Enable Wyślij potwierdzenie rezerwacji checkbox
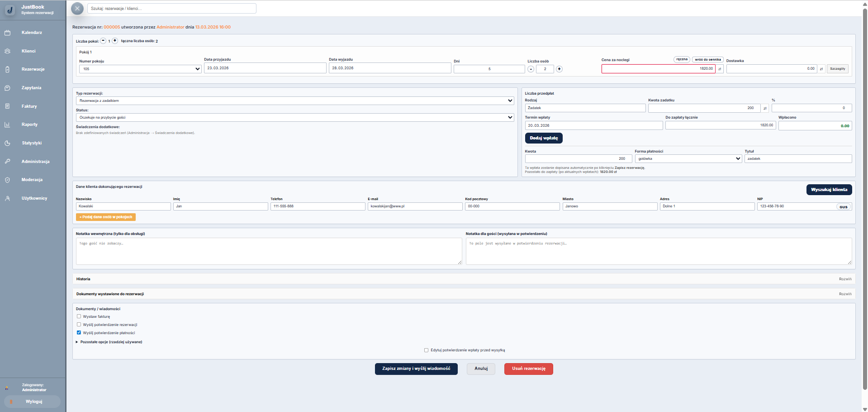The width and height of the screenshot is (868, 412). [79, 325]
